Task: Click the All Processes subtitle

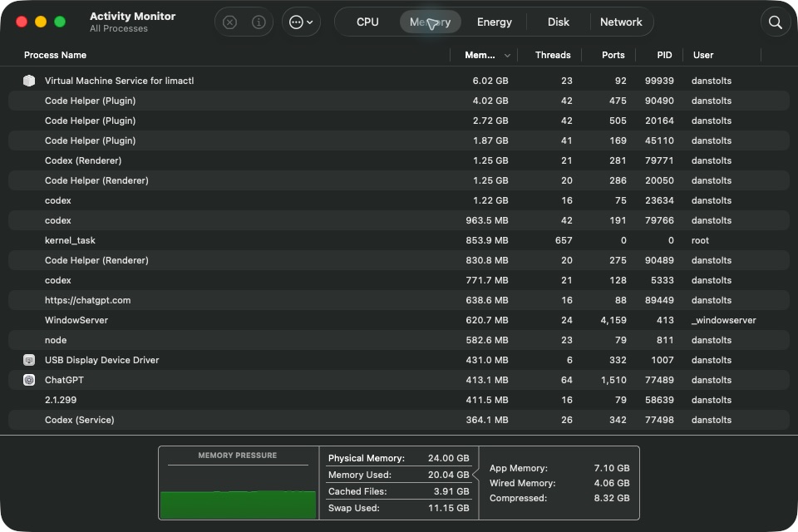Action: pyautogui.click(x=119, y=28)
